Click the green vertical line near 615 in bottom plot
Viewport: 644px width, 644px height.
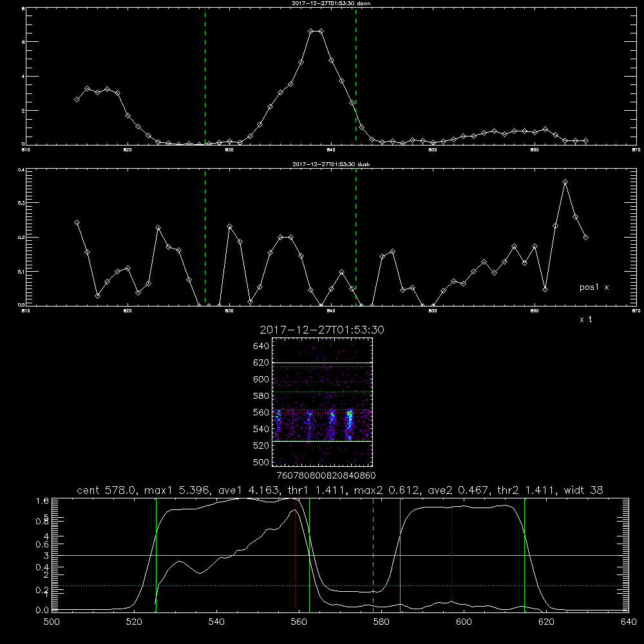pos(524,554)
